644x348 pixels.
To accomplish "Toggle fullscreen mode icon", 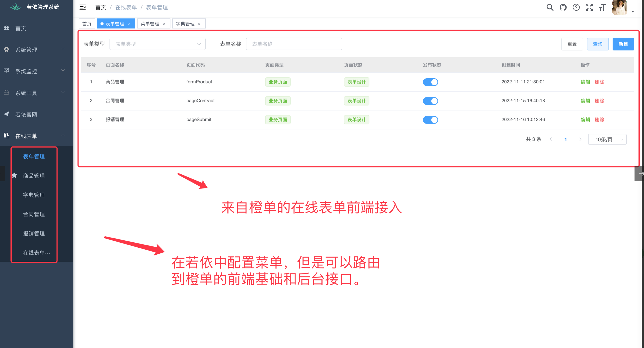I will (589, 7).
